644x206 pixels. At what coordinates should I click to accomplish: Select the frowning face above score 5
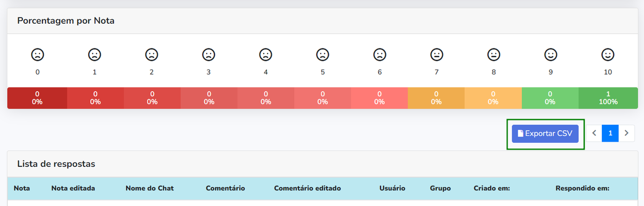[x=323, y=54]
